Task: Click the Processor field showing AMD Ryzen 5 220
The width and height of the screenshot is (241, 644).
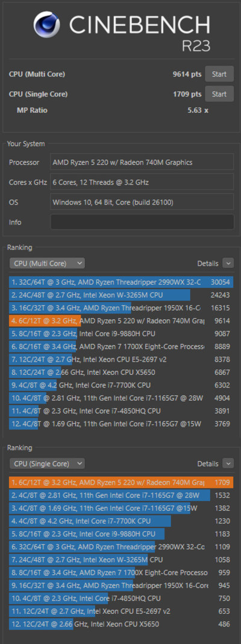Action: (142, 162)
